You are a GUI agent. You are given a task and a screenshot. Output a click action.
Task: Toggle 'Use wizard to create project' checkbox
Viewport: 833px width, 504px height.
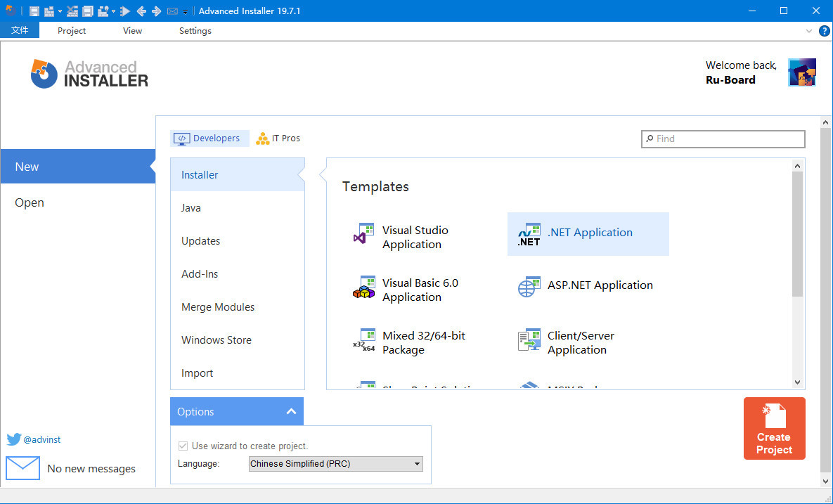[183, 446]
